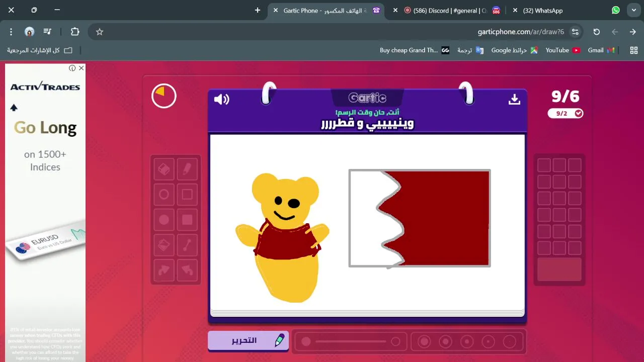Mute the game sound with speaker icon
Viewport: 644px width, 362px height.
(221, 99)
